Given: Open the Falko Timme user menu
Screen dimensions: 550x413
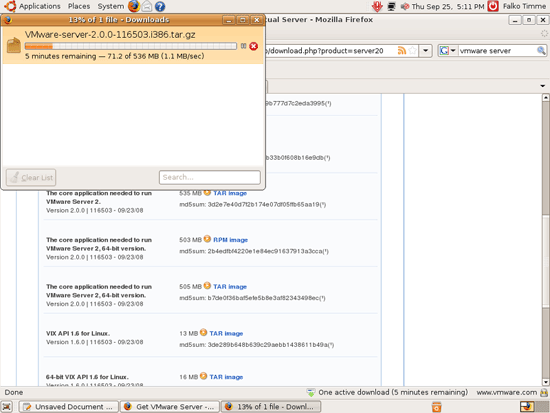Looking at the screenshot, I should click(x=524, y=6).
